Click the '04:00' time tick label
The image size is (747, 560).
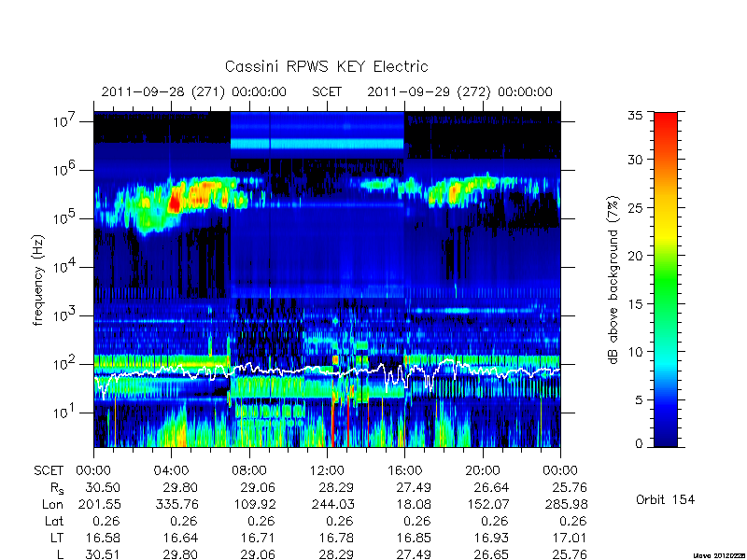[x=171, y=470]
